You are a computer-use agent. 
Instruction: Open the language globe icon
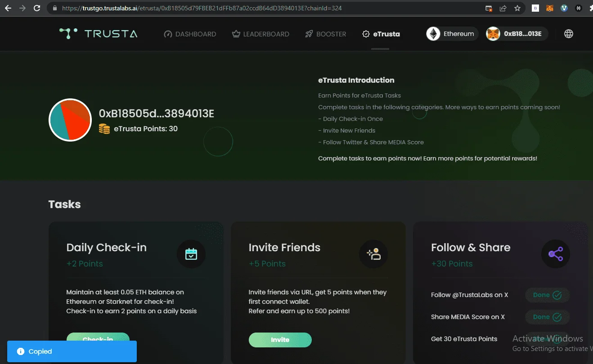coord(569,34)
